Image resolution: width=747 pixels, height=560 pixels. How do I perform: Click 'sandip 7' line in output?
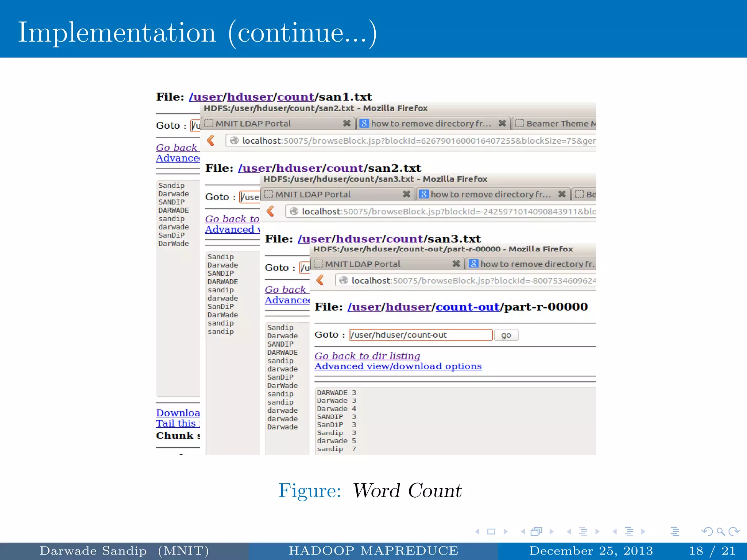click(x=336, y=448)
